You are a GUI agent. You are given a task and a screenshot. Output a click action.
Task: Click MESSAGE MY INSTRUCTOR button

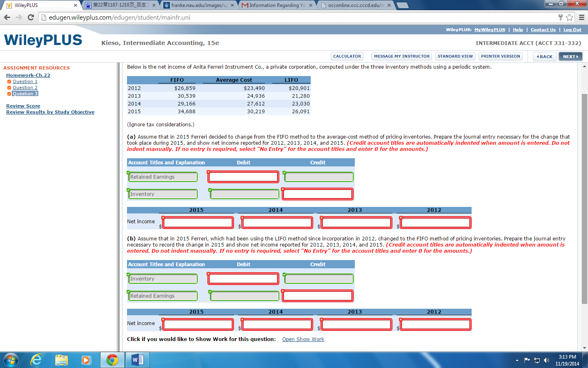pyautogui.click(x=402, y=56)
